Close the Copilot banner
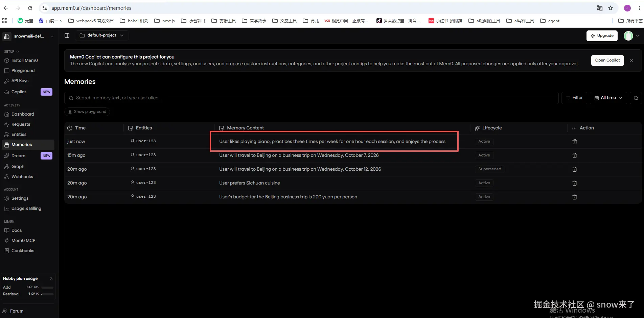The height and width of the screenshot is (318, 644). pos(631,60)
